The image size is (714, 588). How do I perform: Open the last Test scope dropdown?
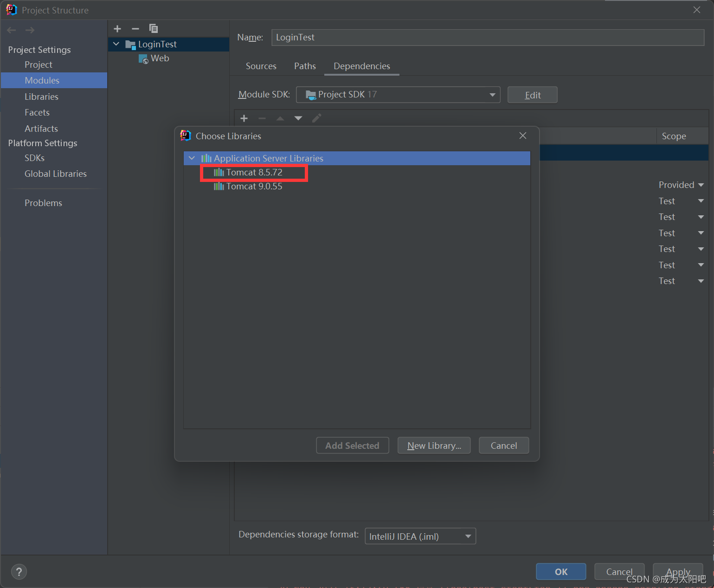click(x=681, y=281)
